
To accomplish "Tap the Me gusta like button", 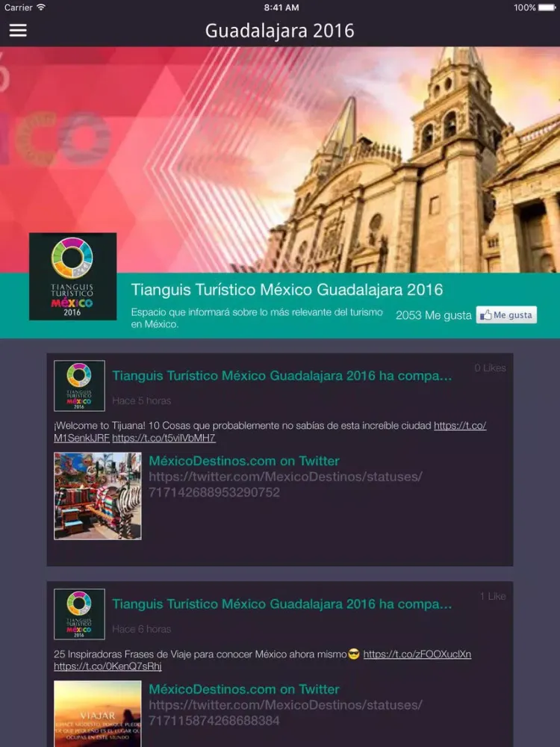I will [x=506, y=315].
